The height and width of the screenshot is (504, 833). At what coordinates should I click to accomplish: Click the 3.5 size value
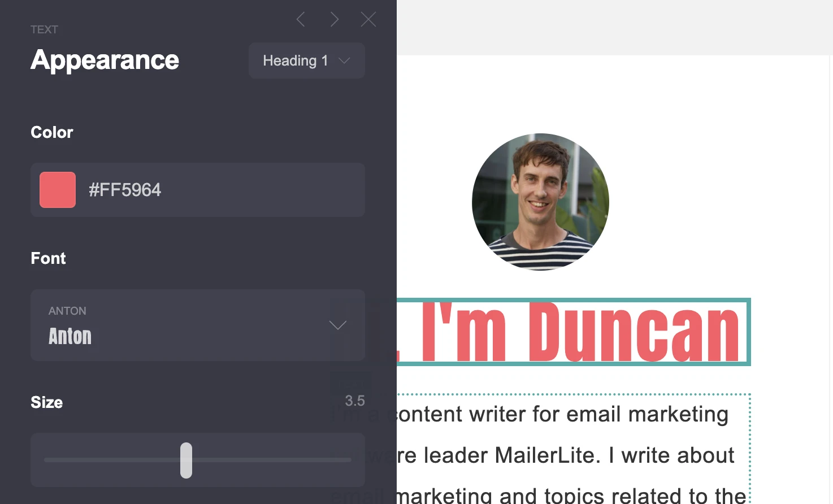[355, 401]
